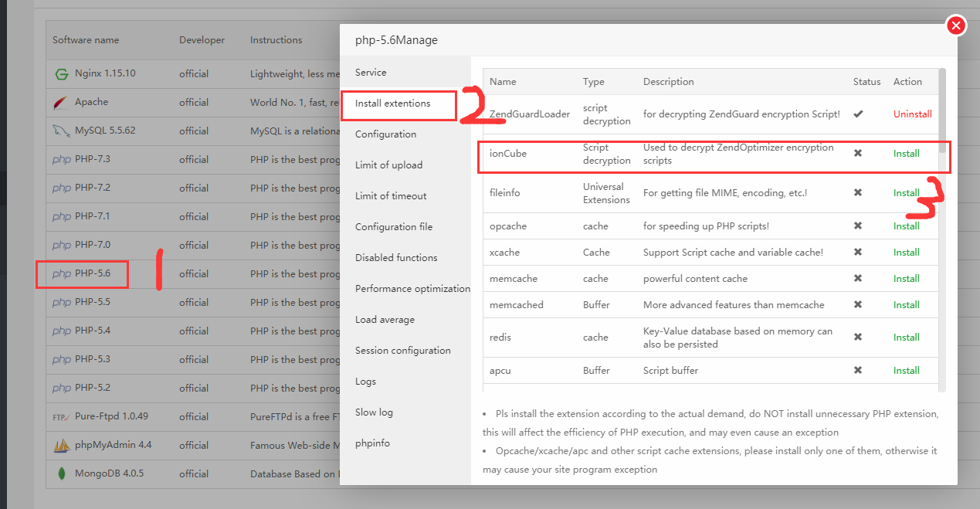Click the php icon beside PHP-7.1

click(x=62, y=217)
